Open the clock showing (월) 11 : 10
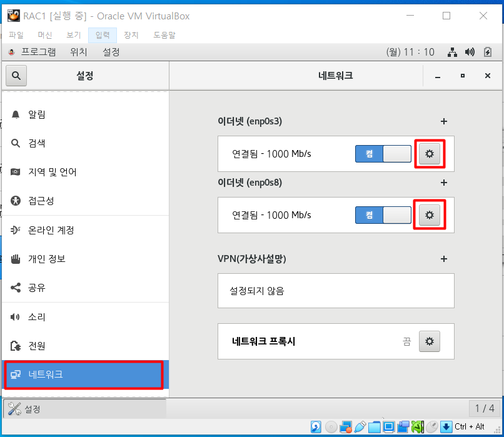 coord(410,52)
